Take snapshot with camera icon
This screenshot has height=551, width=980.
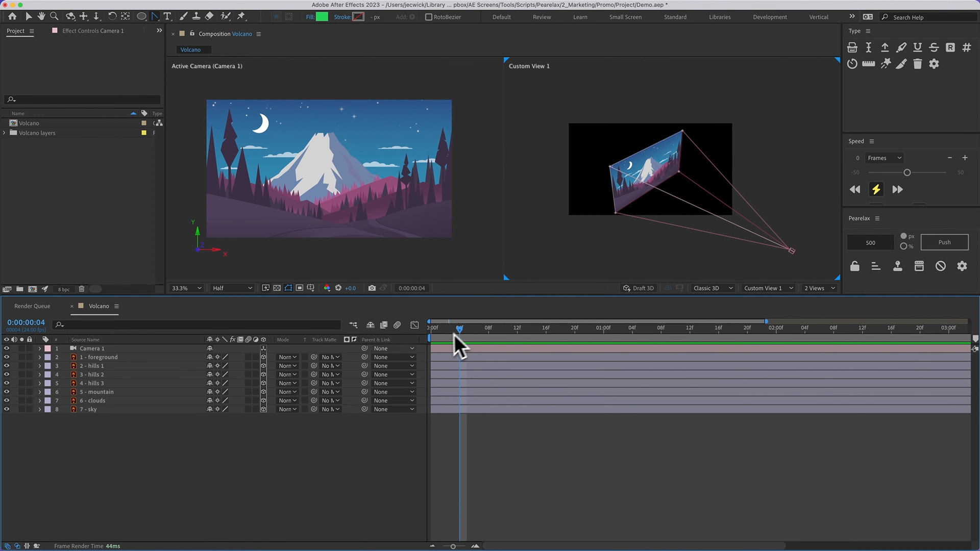[372, 288]
